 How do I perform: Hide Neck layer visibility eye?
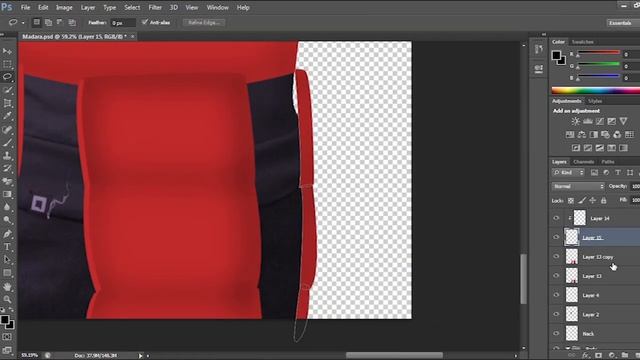point(556,333)
